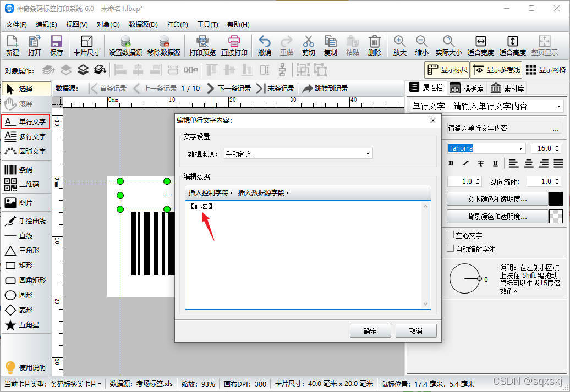Open 卡片尺寸 card size settings
The width and height of the screenshot is (570, 392).
pyautogui.click(x=86, y=46)
